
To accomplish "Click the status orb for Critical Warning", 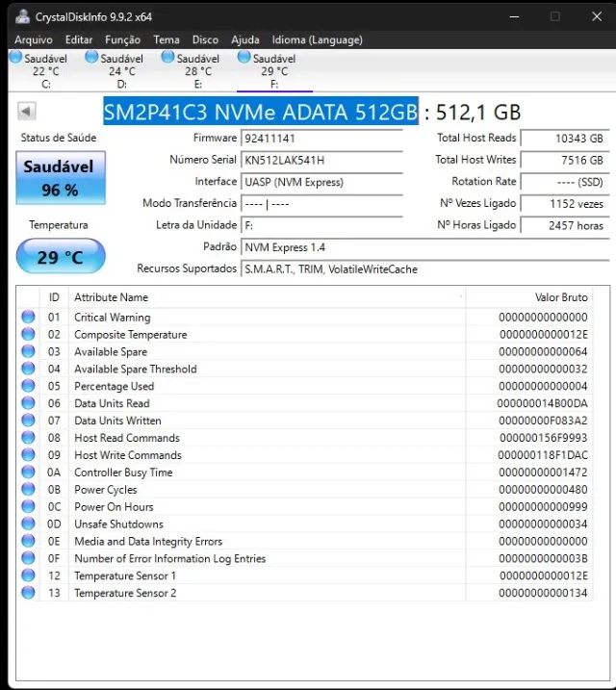I will coord(28,317).
